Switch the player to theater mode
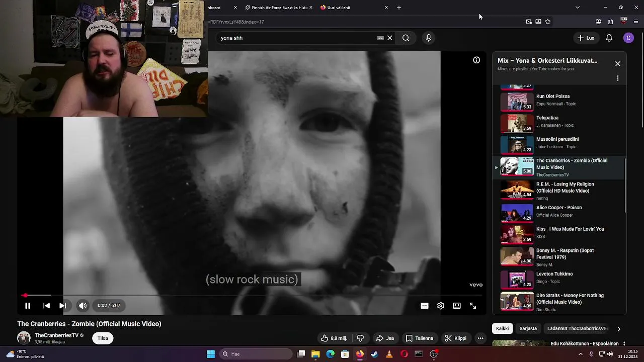The height and width of the screenshot is (362, 644). tap(457, 306)
